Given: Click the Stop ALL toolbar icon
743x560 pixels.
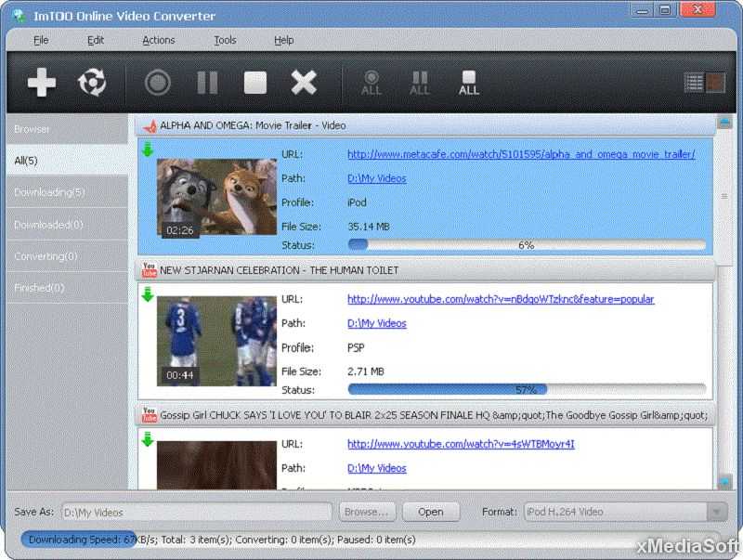Looking at the screenshot, I should click(x=469, y=83).
